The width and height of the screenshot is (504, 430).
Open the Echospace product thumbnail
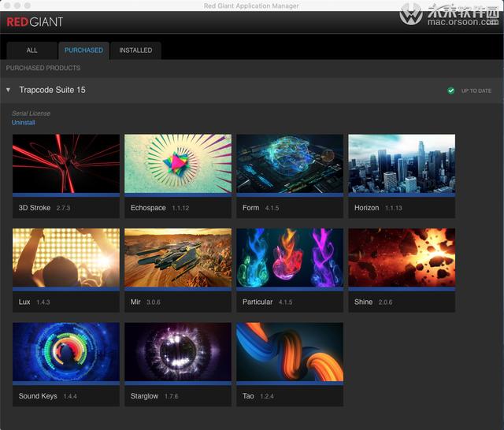click(178, 164)
